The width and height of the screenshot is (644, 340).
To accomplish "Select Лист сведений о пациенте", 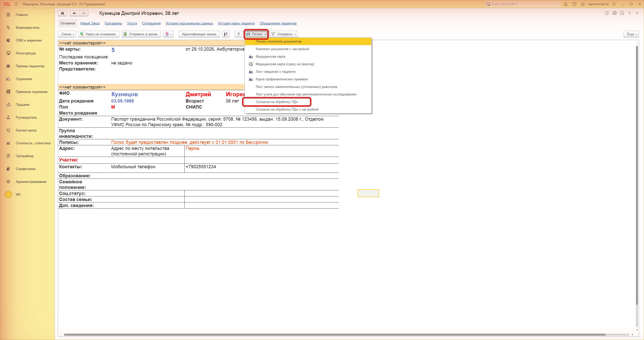I will pos(308,72).
